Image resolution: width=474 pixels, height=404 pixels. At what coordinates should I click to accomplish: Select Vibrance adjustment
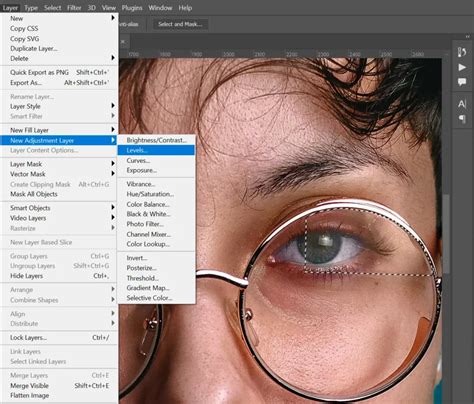(156, 184)
